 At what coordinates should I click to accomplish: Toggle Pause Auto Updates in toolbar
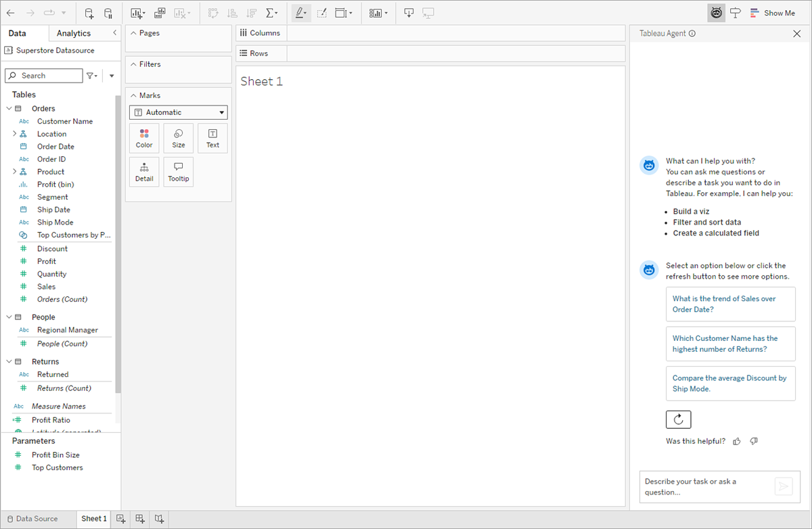click(x=108, y=13)
